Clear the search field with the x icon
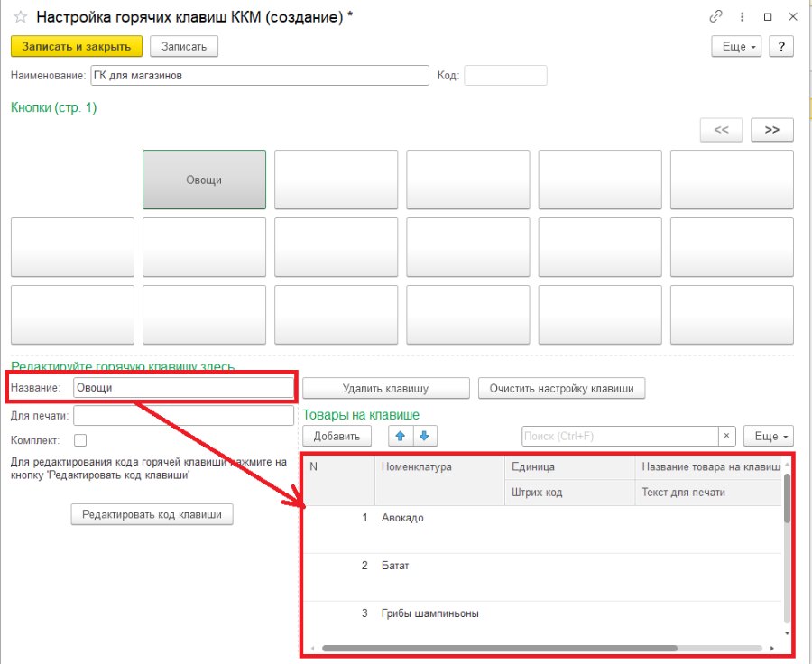This screenshot has height=664, width=812. [726, 436]
